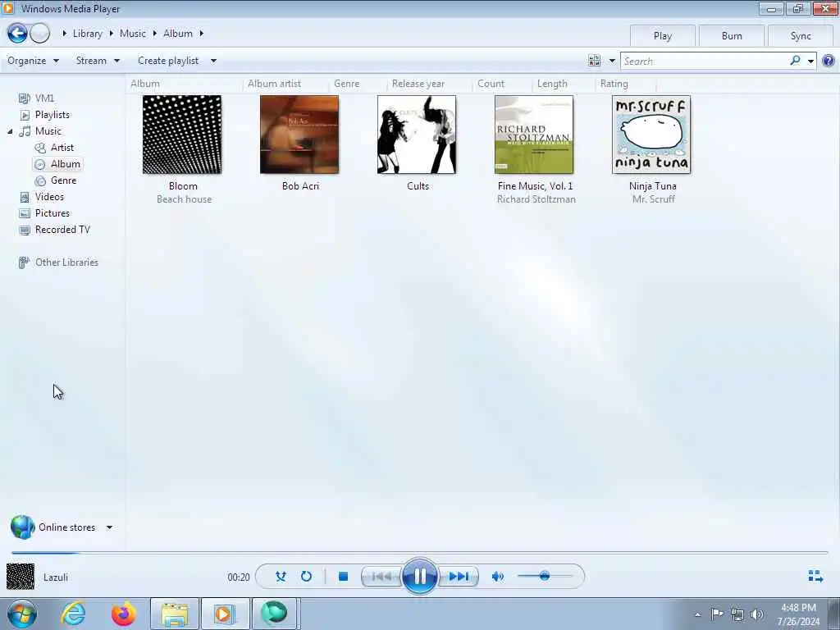
Task: Sort by Album artist column header
Action: tap(274, 84)
